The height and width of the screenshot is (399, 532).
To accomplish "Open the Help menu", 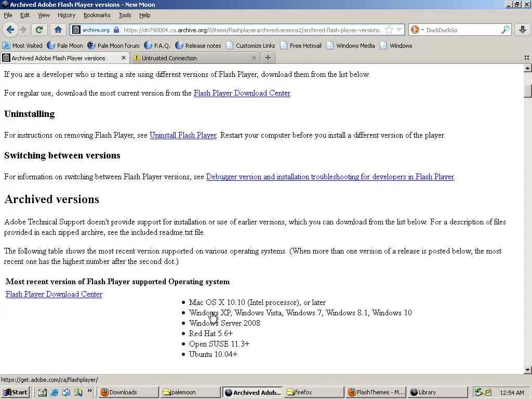I will [x=144, y=15].
